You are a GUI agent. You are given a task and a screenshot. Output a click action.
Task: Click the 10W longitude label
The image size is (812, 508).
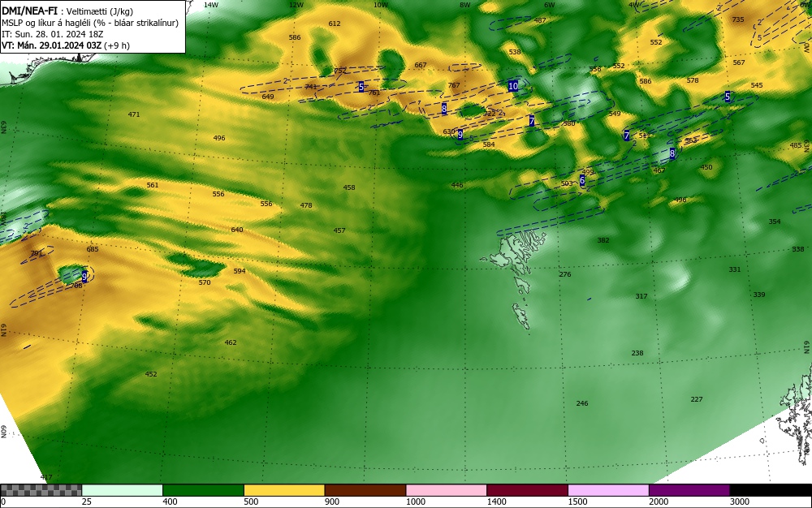[x=381, y=5]
